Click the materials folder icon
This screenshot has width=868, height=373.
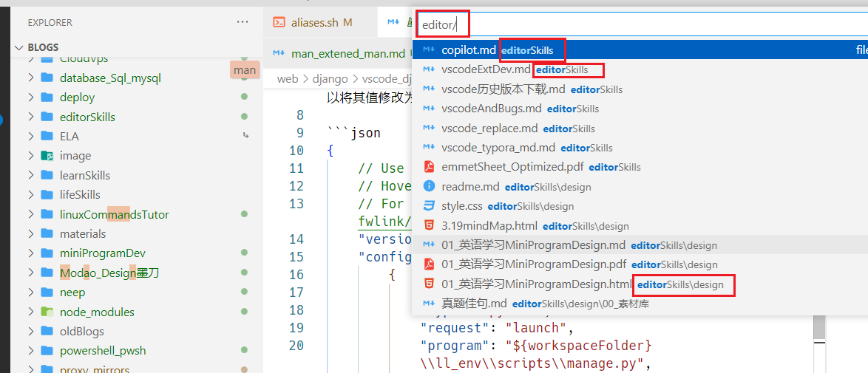[x=47, y=234]
